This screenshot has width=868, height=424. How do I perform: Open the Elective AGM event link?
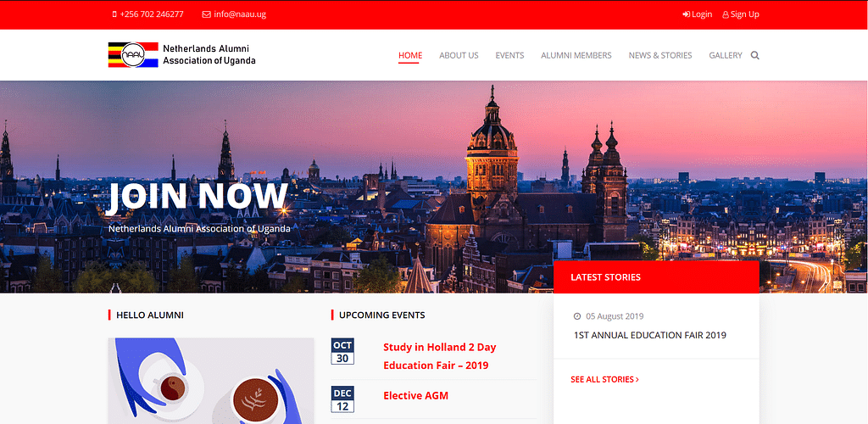coord(415,396)
